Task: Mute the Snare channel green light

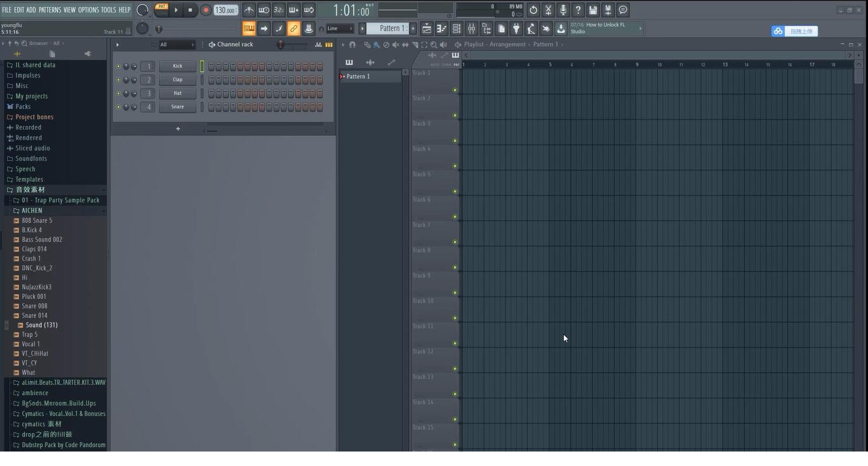Action: tap(118, 107)
